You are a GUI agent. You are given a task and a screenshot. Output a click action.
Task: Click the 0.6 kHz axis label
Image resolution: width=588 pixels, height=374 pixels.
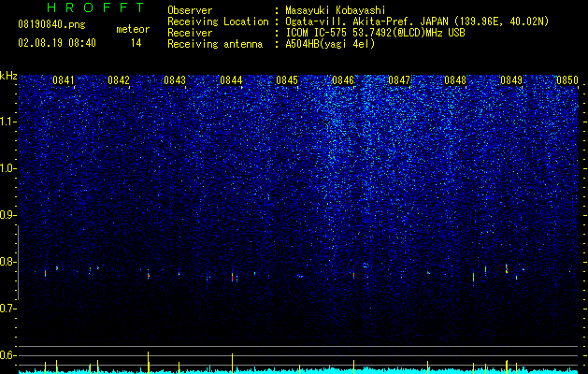[7, 355]
